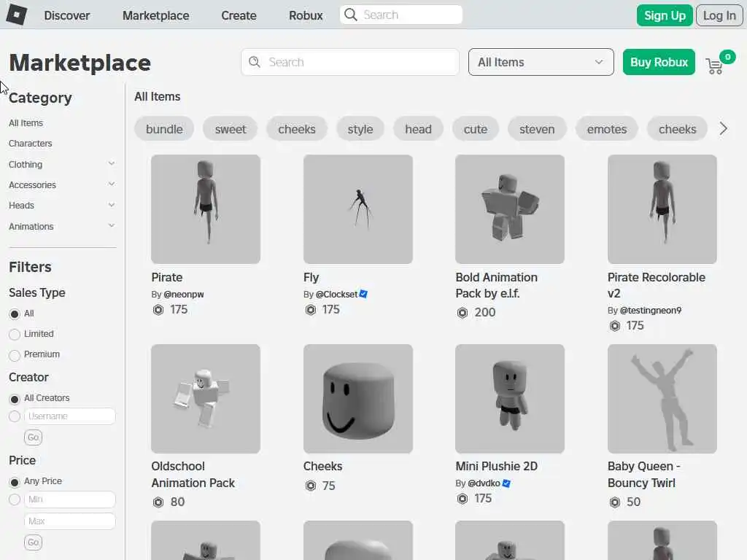Click the Go button under Price range
747x560 pixels.
(x=33, y=542)
